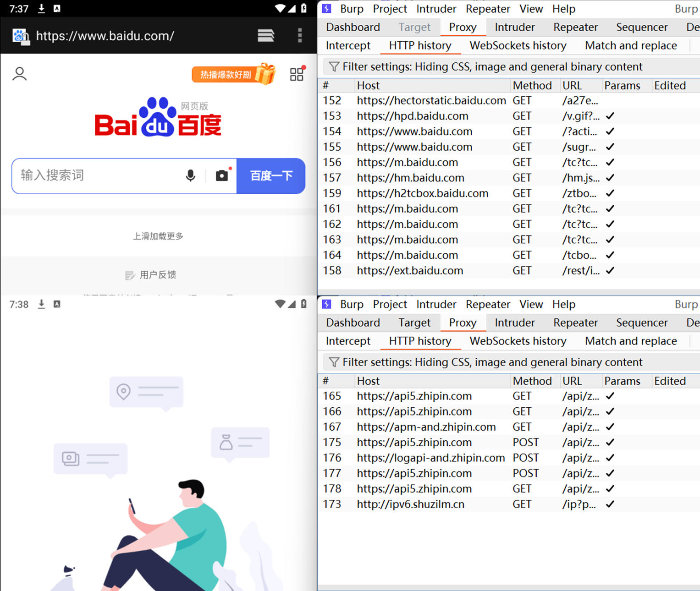This screenshot has width=700, height=591.
Task: Open the browser three-dot overflow menu
Action: [300, 35]
